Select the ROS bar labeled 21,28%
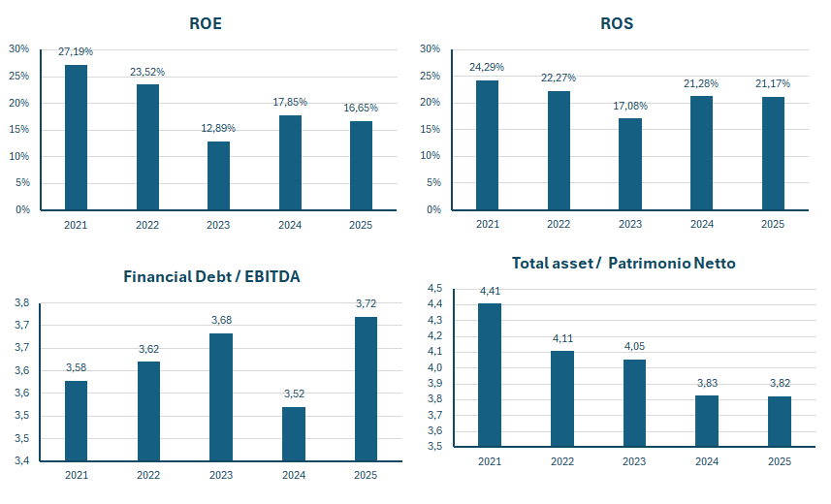 coord(702,153)
